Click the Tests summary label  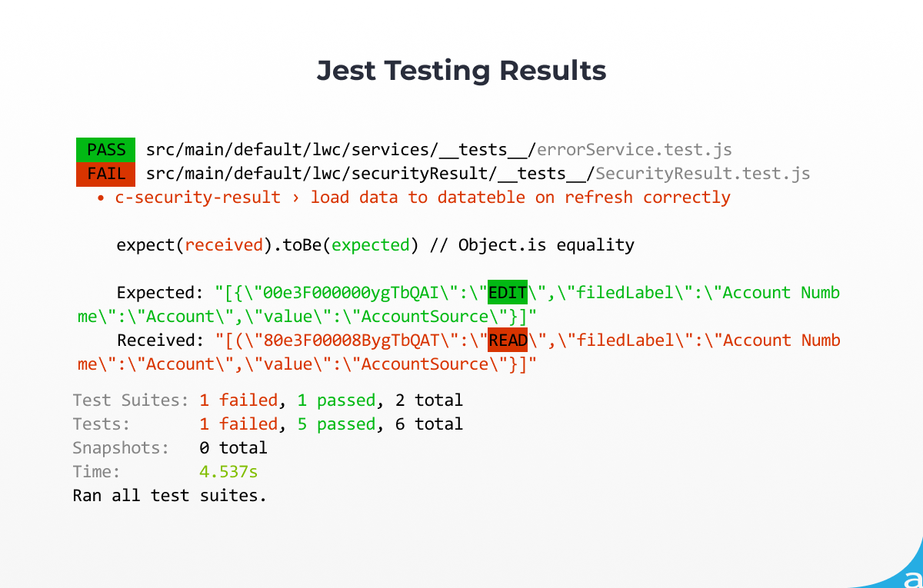pyautogui.click(x=102, y=424)
